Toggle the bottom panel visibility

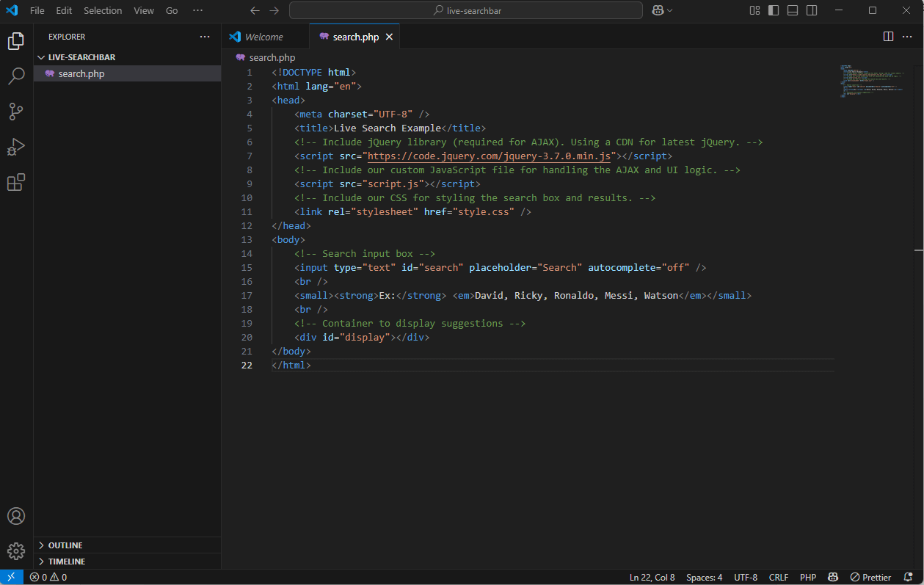point(793,10)
